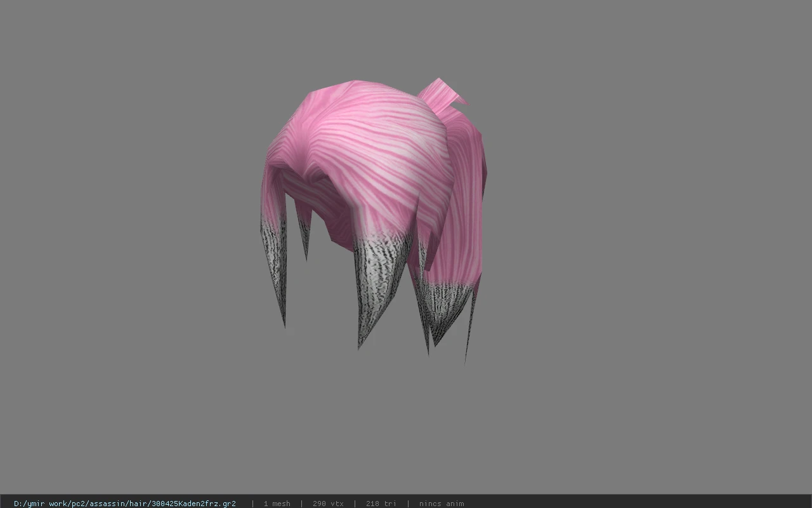Click the '1 mesh' status bar entry
812x508 pixels.
pyautogui.click(x=277, y=504)
